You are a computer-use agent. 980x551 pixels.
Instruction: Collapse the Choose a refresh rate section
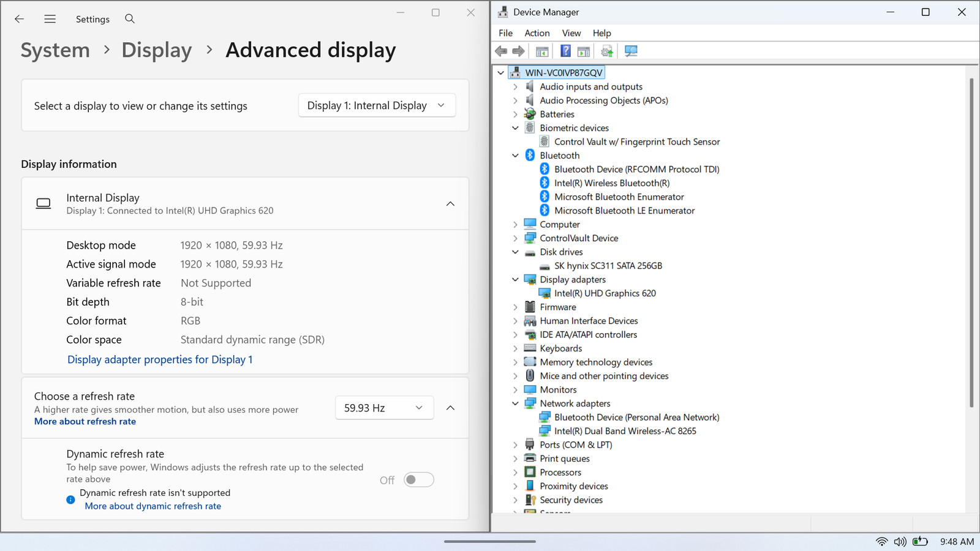(450, 408)
